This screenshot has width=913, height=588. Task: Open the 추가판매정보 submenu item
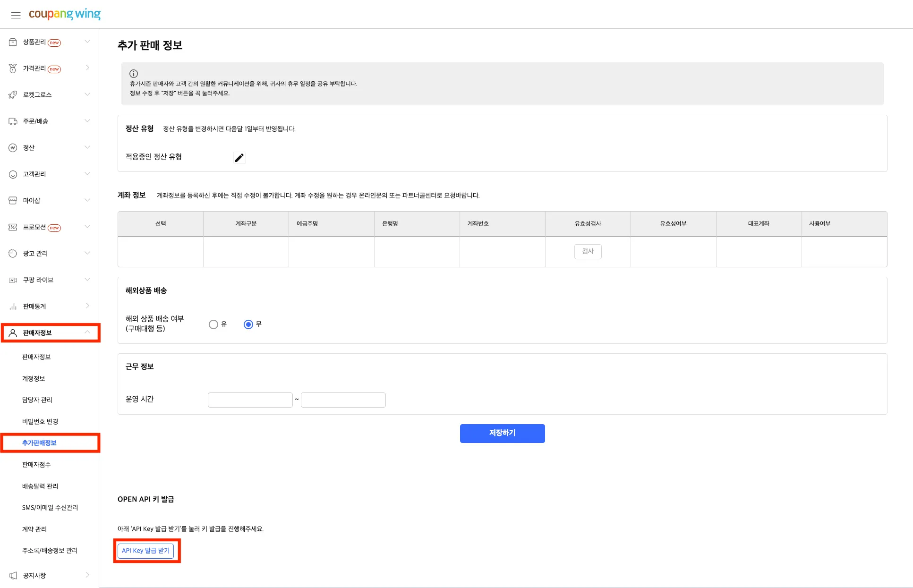[39, 443]
